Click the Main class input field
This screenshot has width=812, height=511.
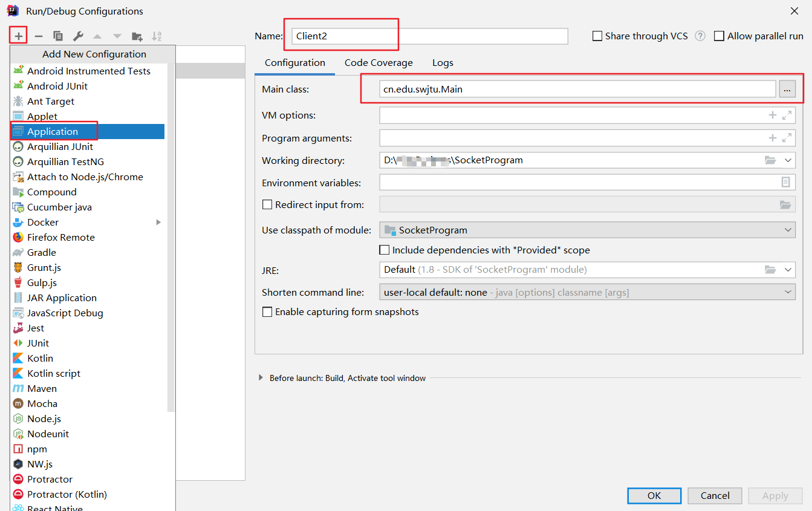point(577,89)
